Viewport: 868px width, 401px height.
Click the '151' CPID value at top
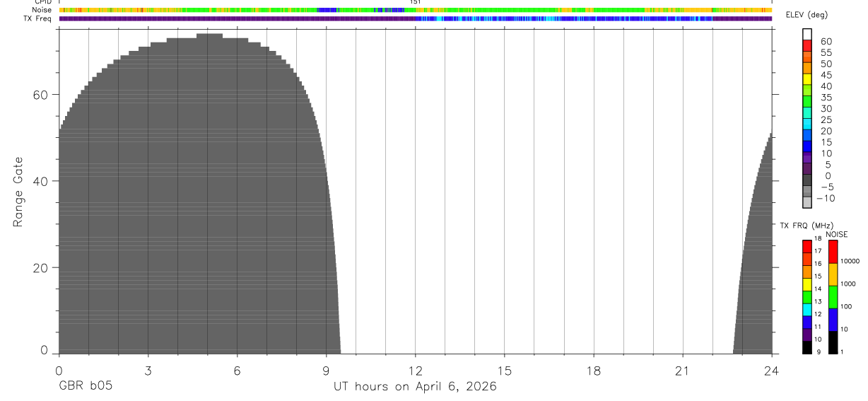coord(416,3)
